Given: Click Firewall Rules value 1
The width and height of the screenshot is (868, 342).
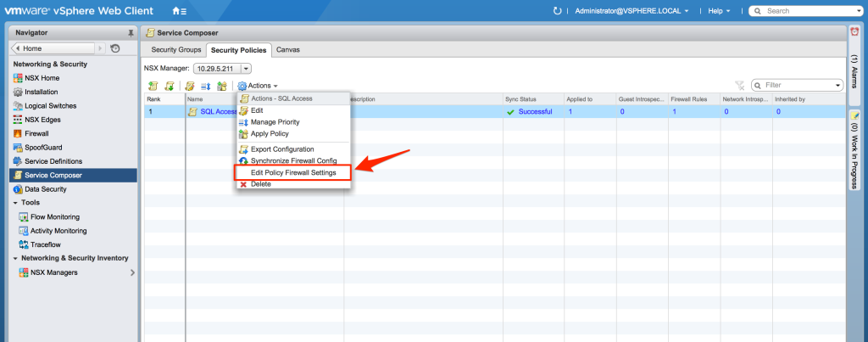Looking at the screenshot, I should (674, 111).
